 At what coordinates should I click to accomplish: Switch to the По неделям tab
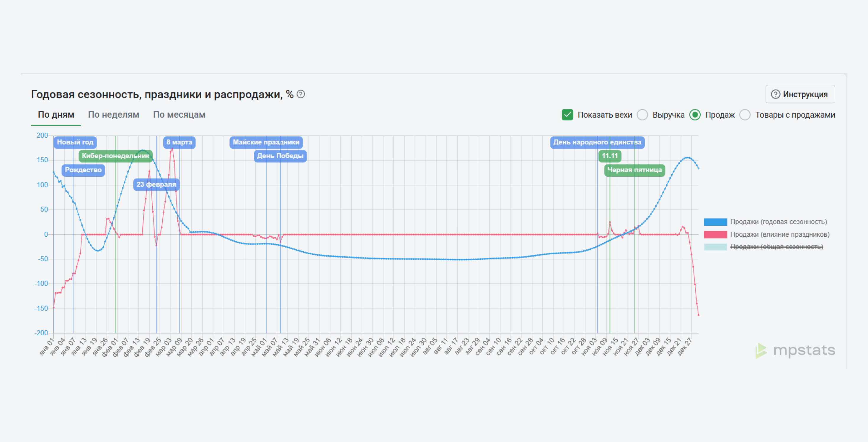(x=114, y=115)
